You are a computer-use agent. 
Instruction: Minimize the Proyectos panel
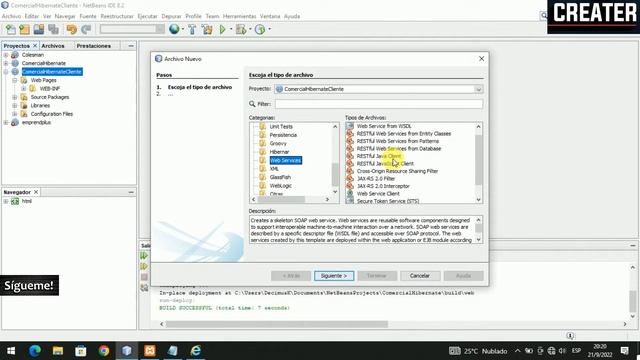[131, 46]
